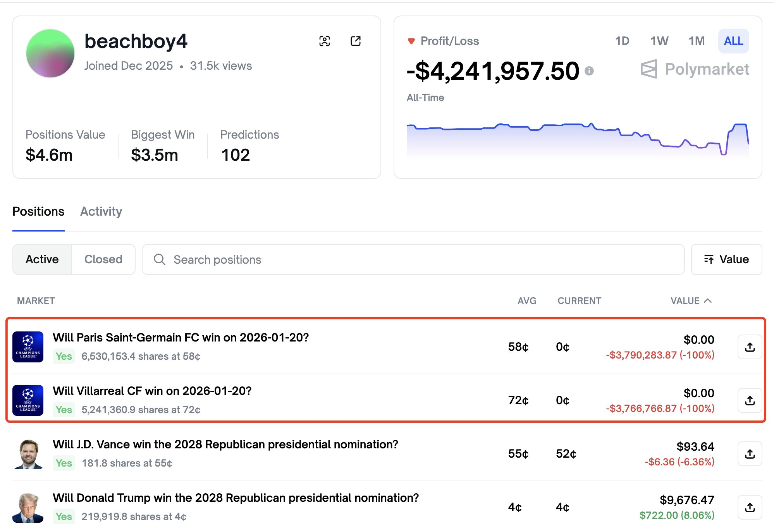Show Closed positions
Image resolution: width=774 pixels, height=532 pixels.
tap(103, 259)
